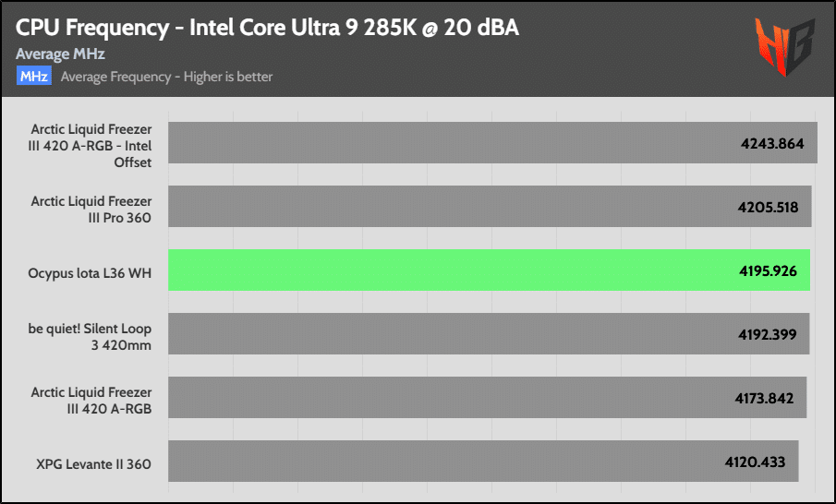Select the green Ocypus Iota L36 WH bar
This screenshot has width=836, height=504.
(489, 270)
